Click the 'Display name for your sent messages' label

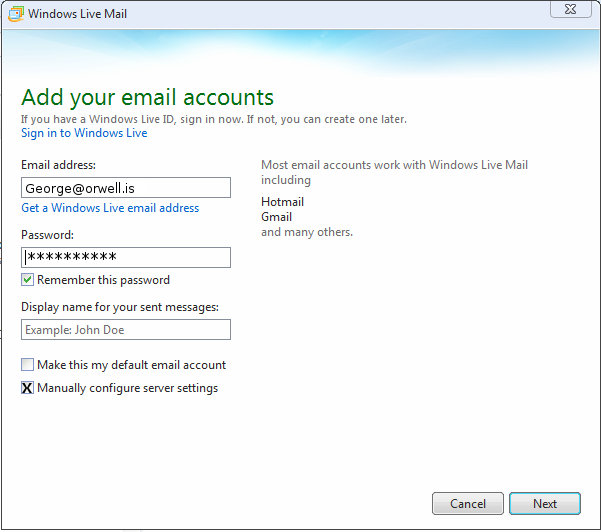pyautogui.click(x=119, y=307)
